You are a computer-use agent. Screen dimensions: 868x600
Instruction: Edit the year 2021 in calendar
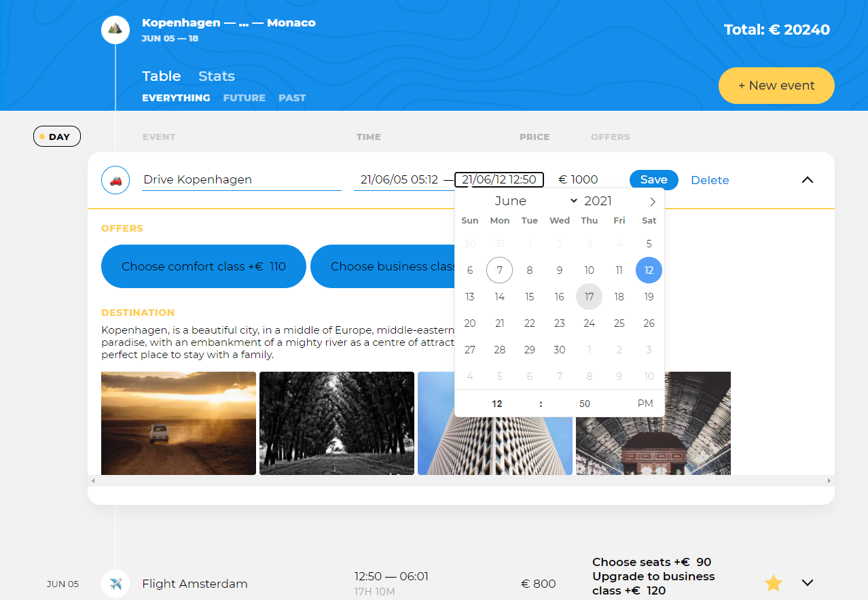click(598, 200)
